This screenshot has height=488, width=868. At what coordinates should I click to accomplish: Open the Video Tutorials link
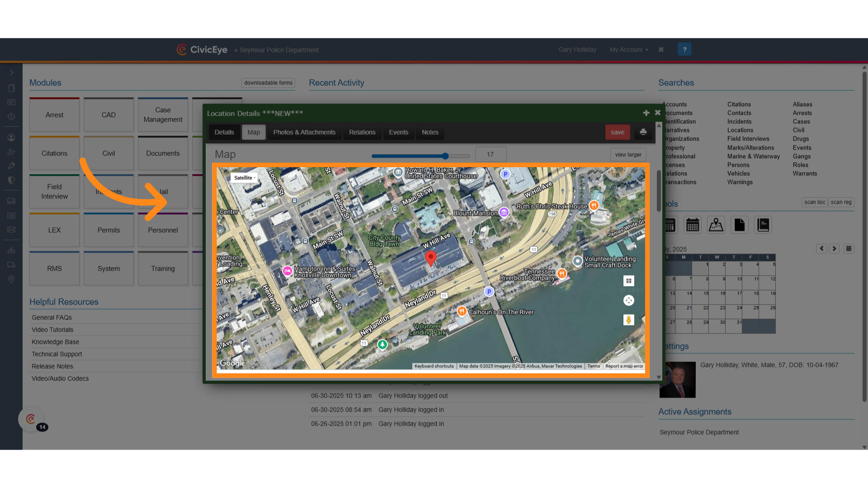(x=52, y=330)
